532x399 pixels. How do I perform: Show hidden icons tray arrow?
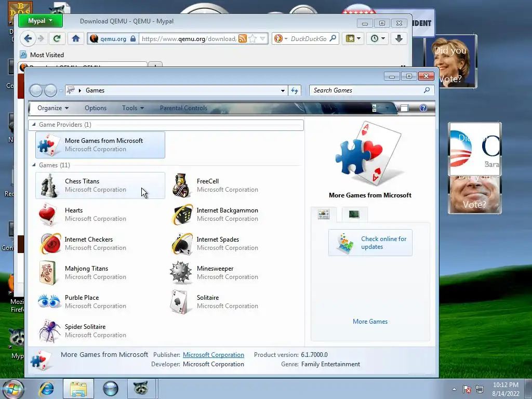pyautogui.click(x=454, y=389)
